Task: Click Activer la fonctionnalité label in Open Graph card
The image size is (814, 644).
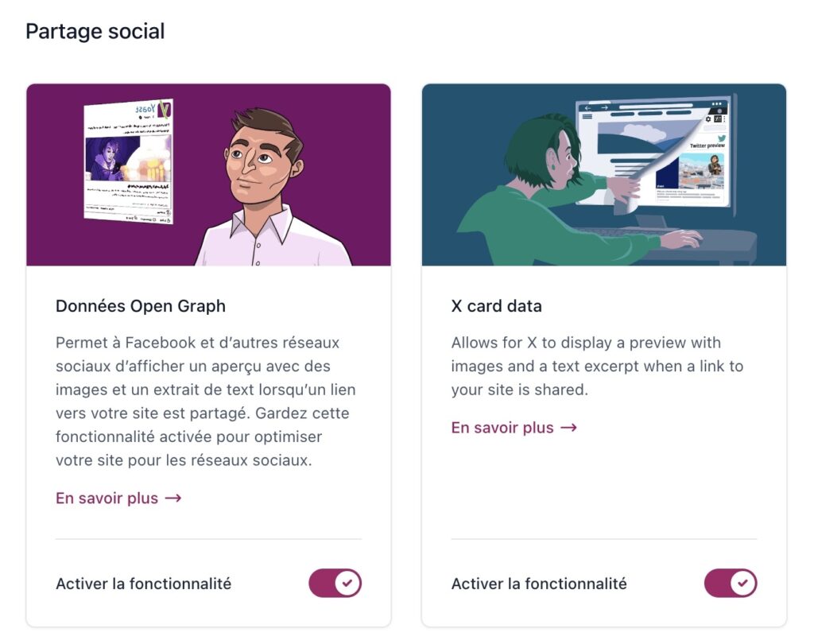Action: tap(144, 584)
